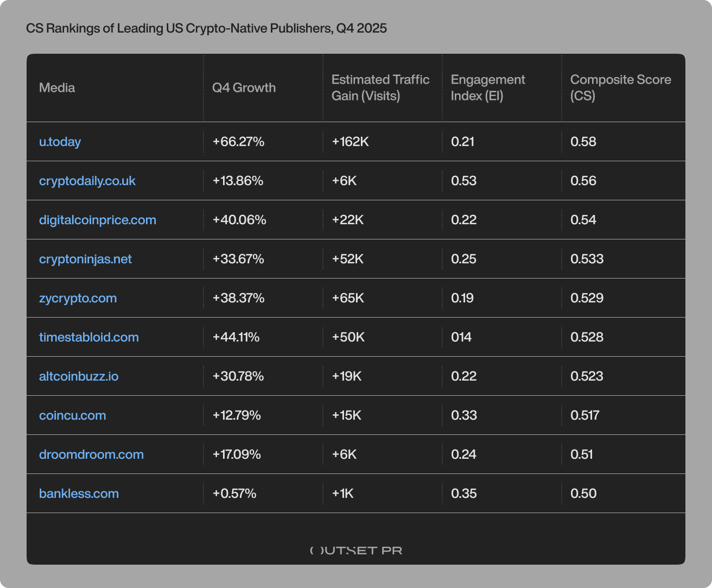Click the timestabloid.com link
Image resolution: width=712 pixels, height=588 pixels.
[x=88, y=337]
